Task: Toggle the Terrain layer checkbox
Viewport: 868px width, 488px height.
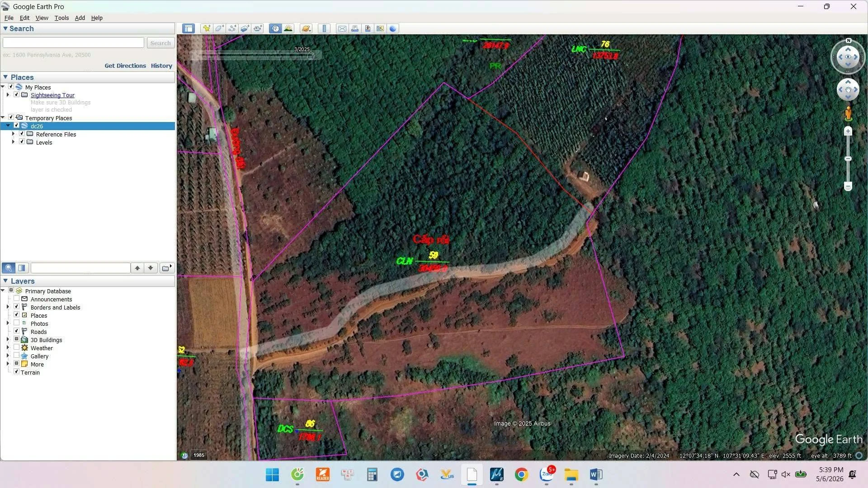Action: pos(16,372)
